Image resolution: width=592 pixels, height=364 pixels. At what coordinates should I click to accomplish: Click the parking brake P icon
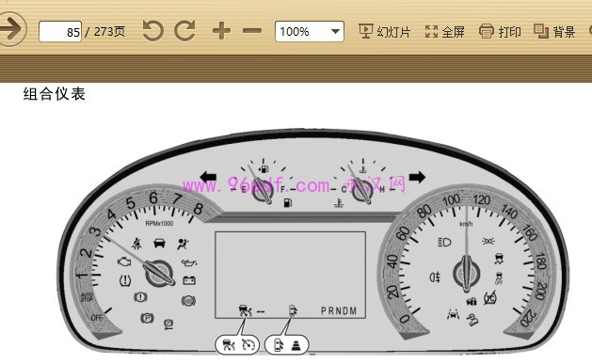(147, 318)
